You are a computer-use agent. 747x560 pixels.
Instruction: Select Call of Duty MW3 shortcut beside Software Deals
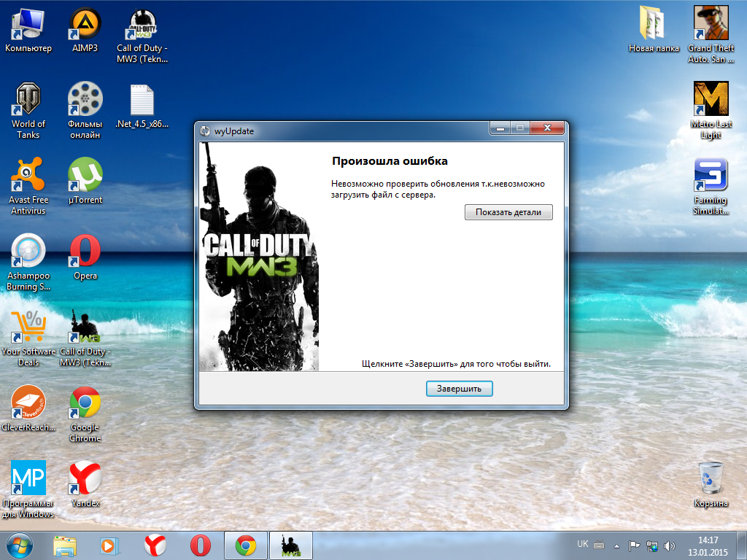coord(85,338)
